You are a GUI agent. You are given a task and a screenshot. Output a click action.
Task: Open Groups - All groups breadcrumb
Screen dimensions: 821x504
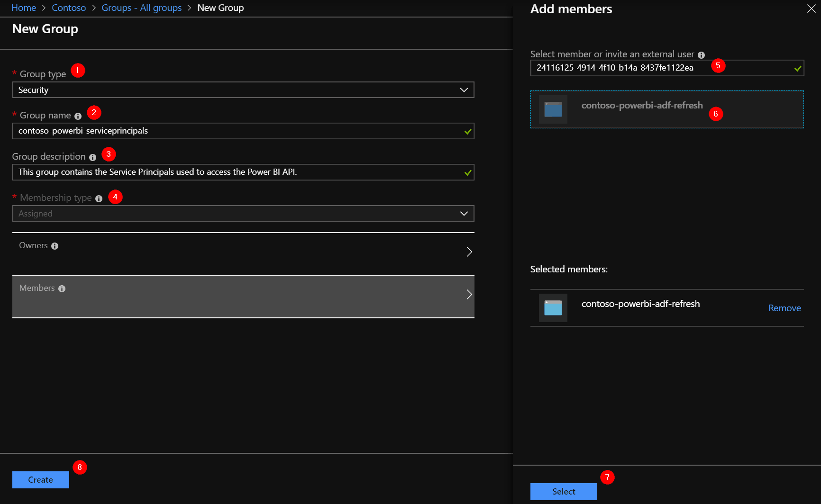tap(142, 8)
